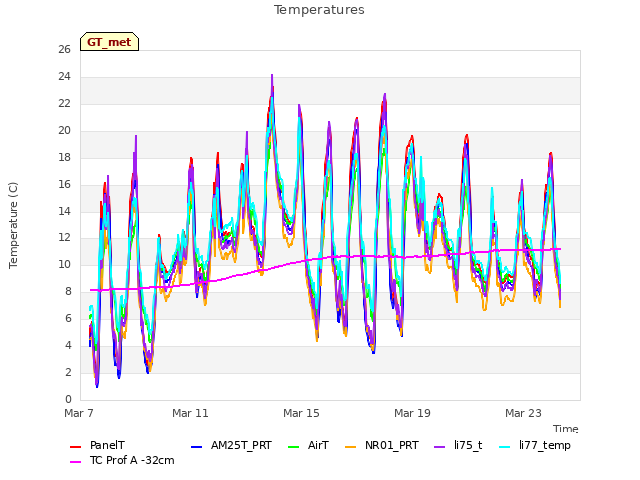Viewport: 640px width, 480px height.
Task: Click the Temperature (C) axis label
Action: pos(13,225)
